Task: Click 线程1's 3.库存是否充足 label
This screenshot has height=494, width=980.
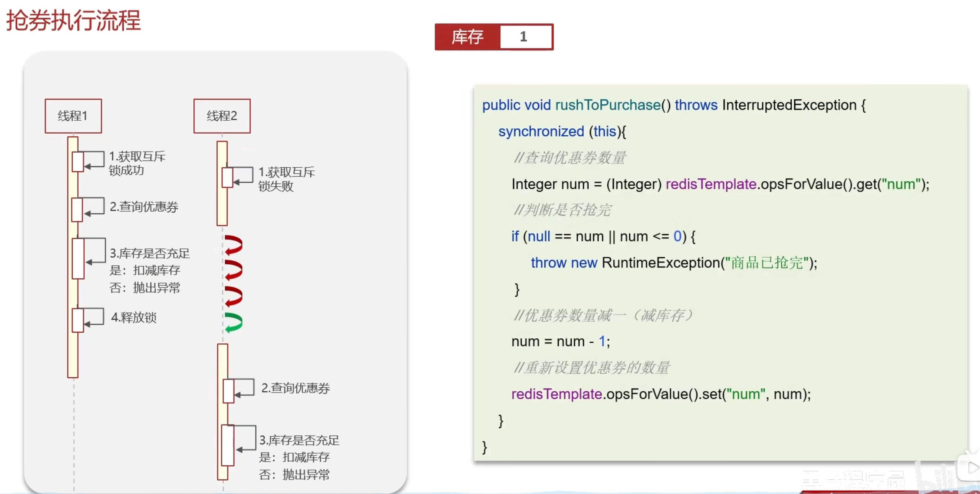Action: 149,253
